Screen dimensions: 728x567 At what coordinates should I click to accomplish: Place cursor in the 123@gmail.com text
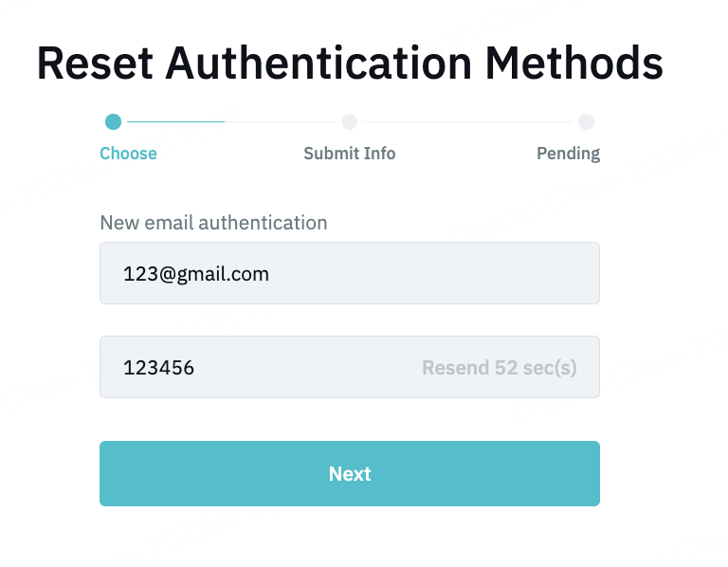point(196,274)
